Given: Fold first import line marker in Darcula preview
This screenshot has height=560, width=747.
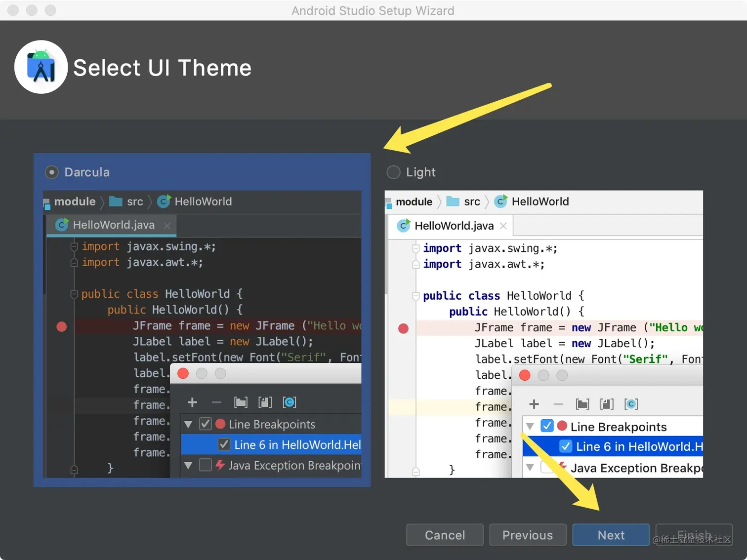Looking at the screenshot, I should 74,246.
